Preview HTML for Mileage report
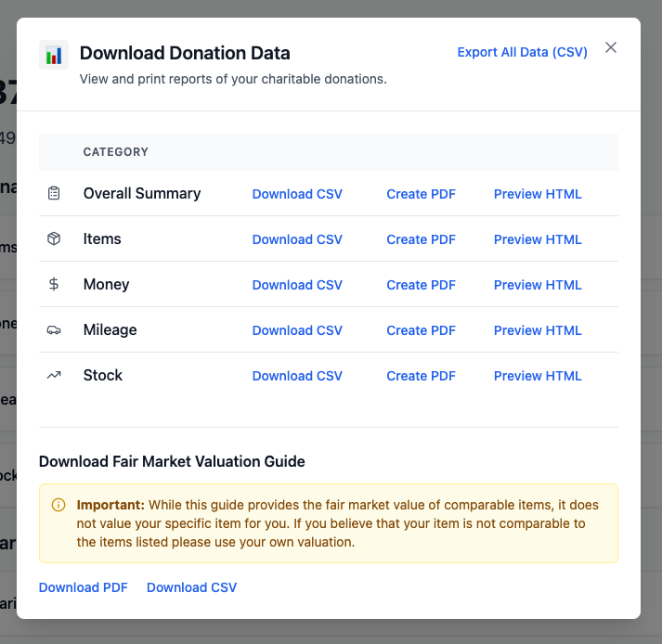Viewport: 662px width, 644px height. click(x=538, y=330)
